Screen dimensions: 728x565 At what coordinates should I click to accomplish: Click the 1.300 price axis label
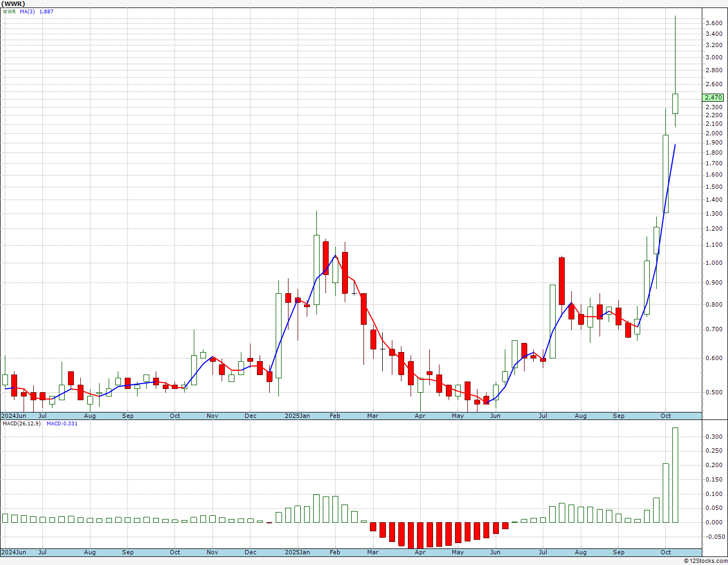coord(714,213)
